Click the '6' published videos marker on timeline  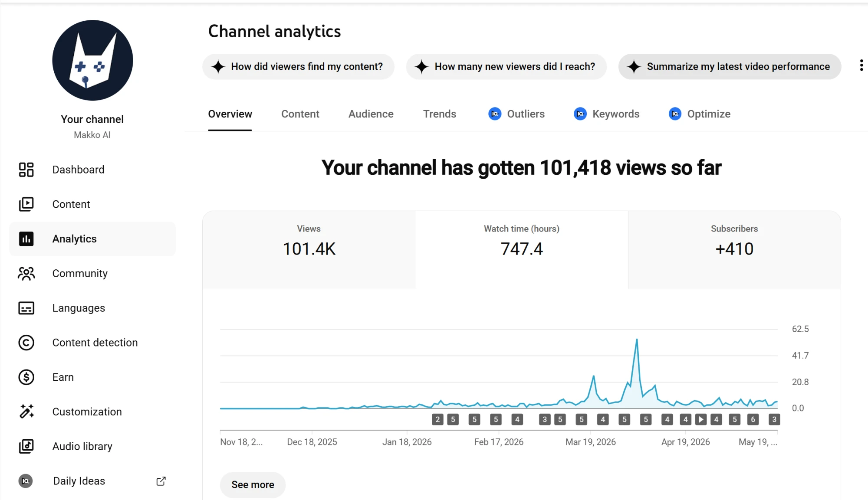point(753,419)
